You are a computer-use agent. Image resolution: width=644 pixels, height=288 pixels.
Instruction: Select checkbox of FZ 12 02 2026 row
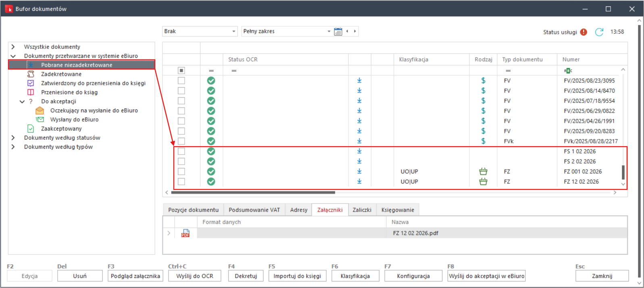tap(181, 181)
